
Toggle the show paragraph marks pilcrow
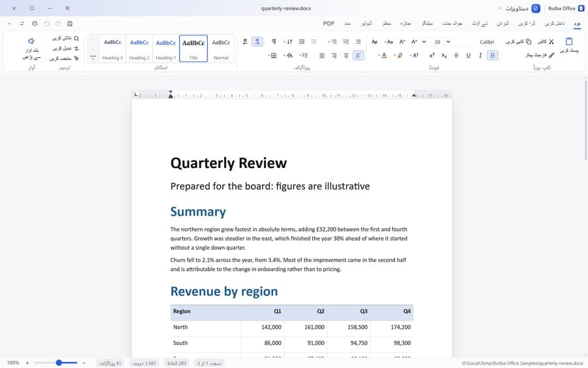coord(274,42)
